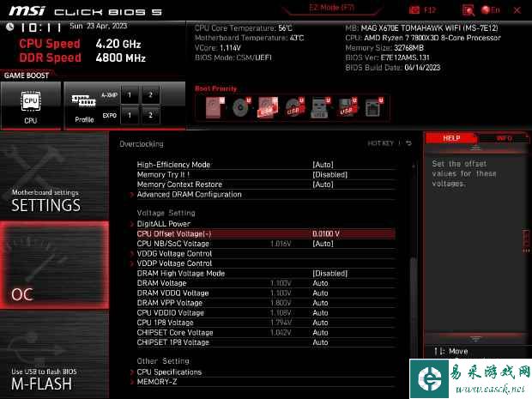
Task: Select EXPO profile 1
Action: [130, 115]
